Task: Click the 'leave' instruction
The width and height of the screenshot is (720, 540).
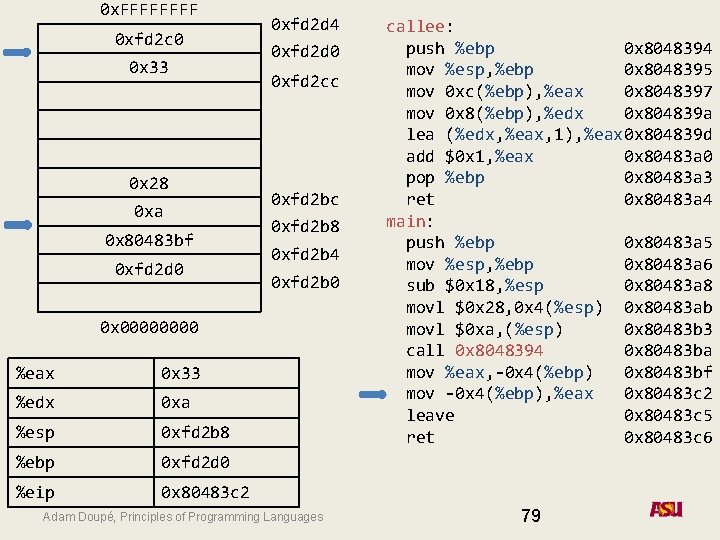Action: pos(430,416)
